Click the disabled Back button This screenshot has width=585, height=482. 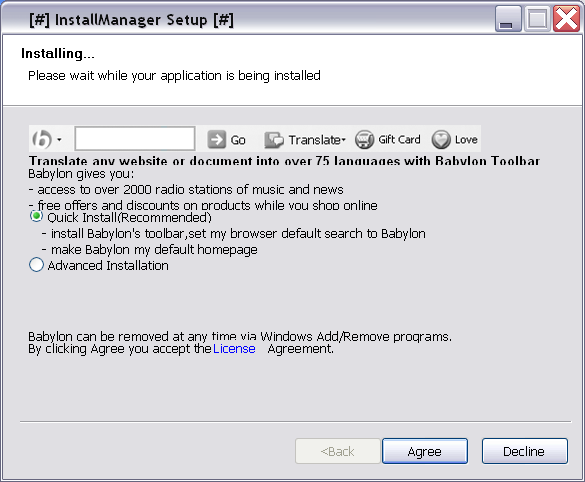[338, 451]
